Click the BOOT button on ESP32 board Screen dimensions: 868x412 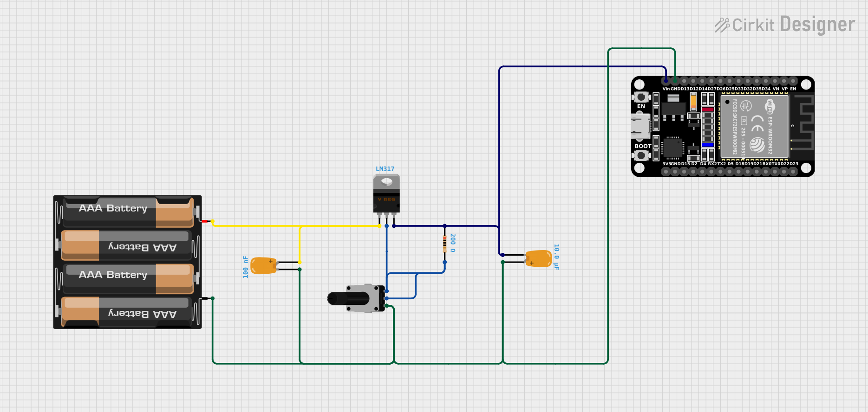[x=641, y=155]
